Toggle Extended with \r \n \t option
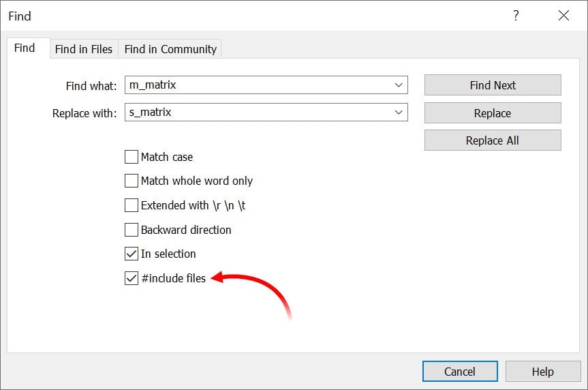Viewport: 588px width, 390px height. (131, 205)
